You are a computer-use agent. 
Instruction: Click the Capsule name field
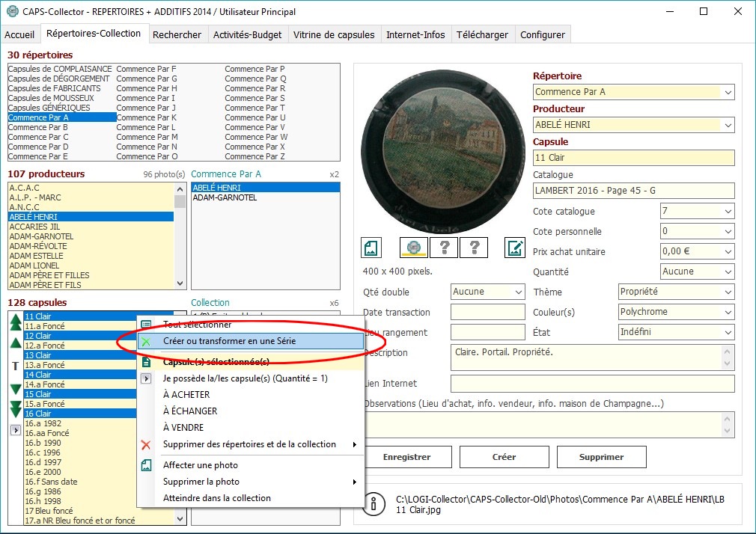[x=633, y=158]
